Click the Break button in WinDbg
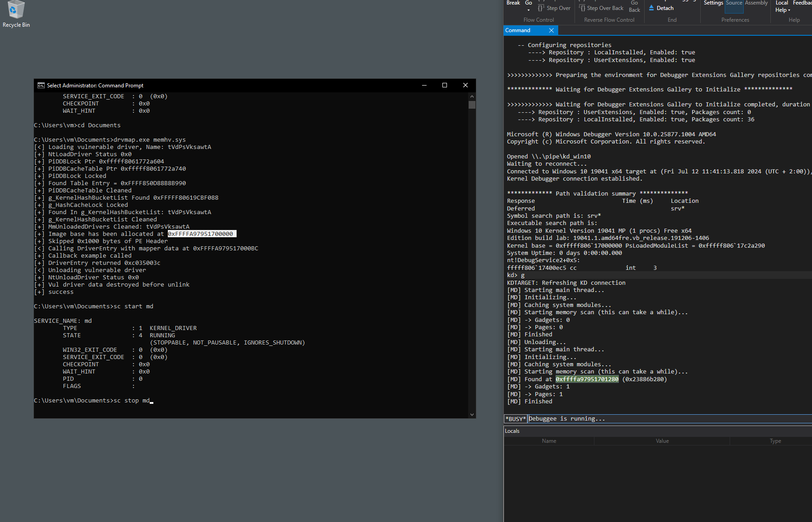 [x=513, y=3]
